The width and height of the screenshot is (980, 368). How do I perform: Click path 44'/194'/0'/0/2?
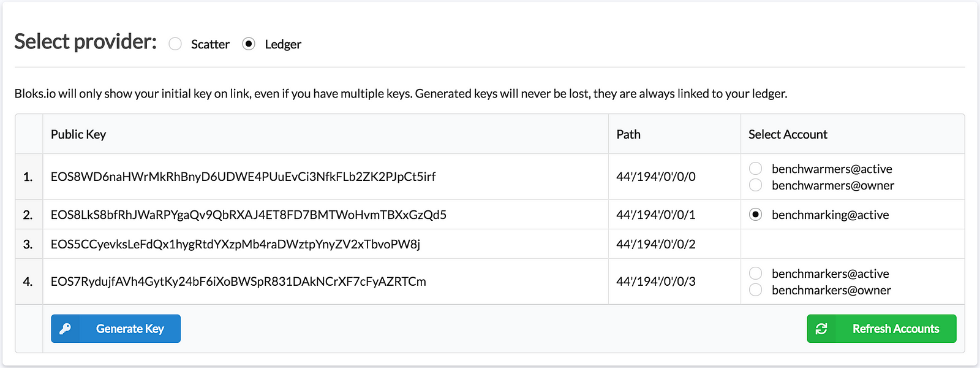coord(656,244)
